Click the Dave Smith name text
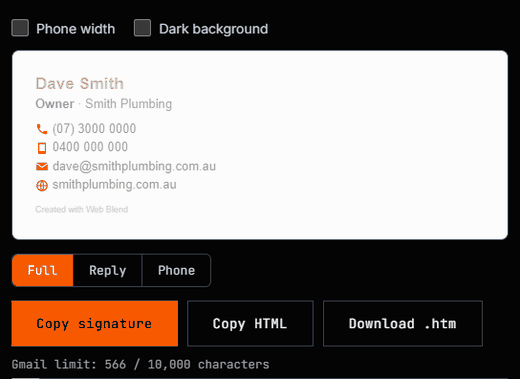Image resolution: width=520 pixels, height=379 pixels. (79, 83)
